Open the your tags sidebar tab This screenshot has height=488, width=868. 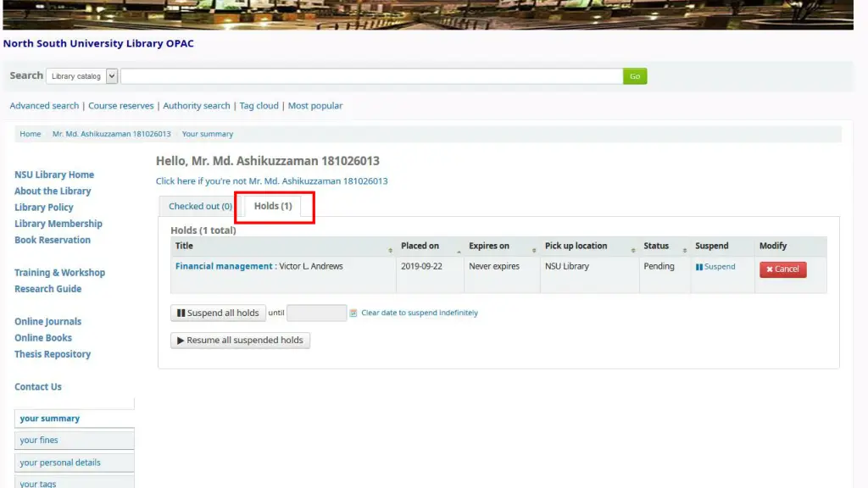pyautogui.click(x=75, y=482)
